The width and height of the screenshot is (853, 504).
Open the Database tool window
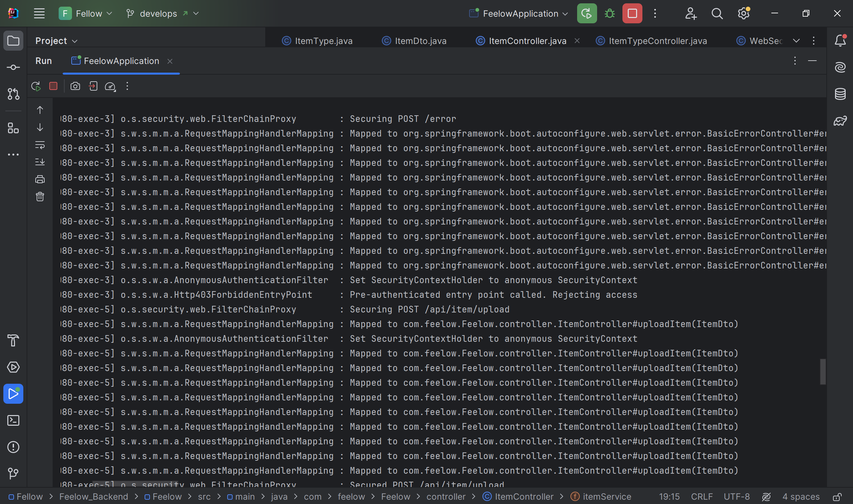click(x=840, y=94)
